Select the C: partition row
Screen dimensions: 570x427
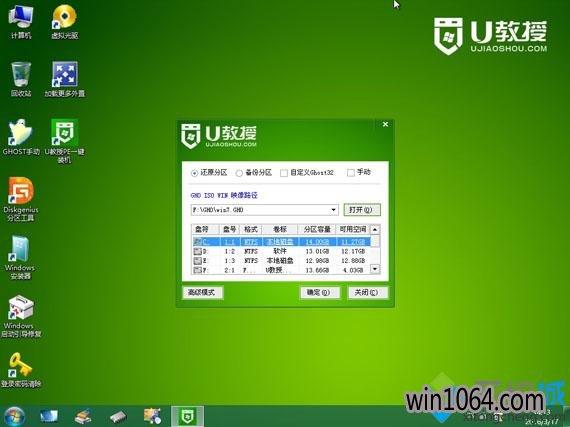click(281, 242)
